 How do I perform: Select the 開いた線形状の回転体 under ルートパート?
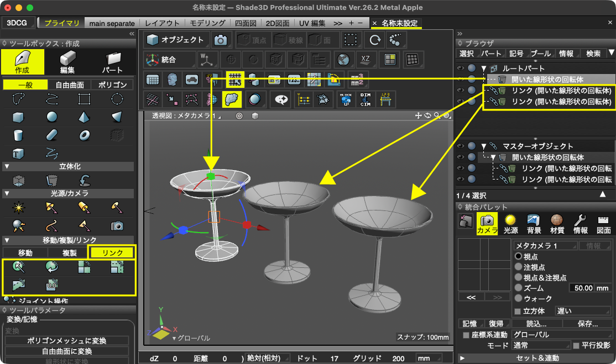pyautogui.click(x=547, y=80)
